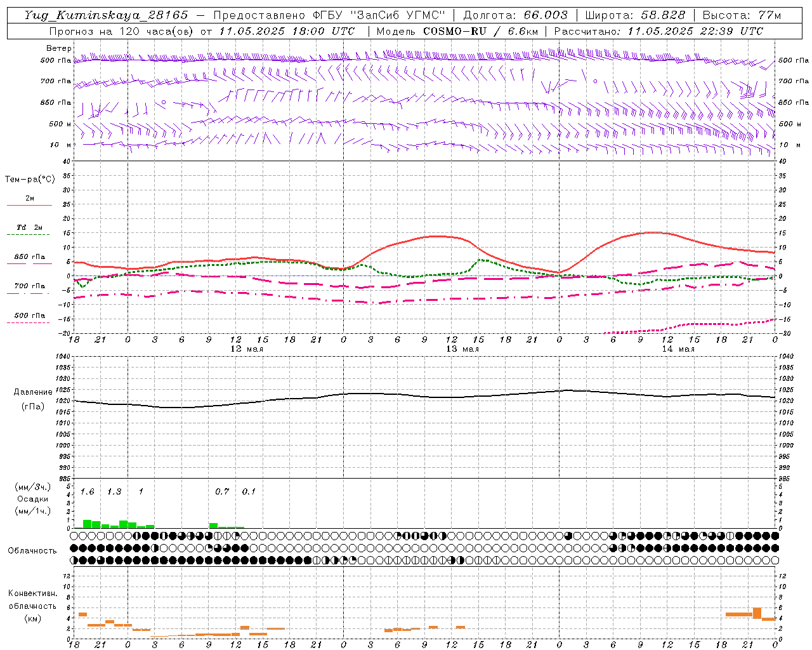
Task: Click the tallest orange convective cloud bar
Action: click(x=757, y=613)
